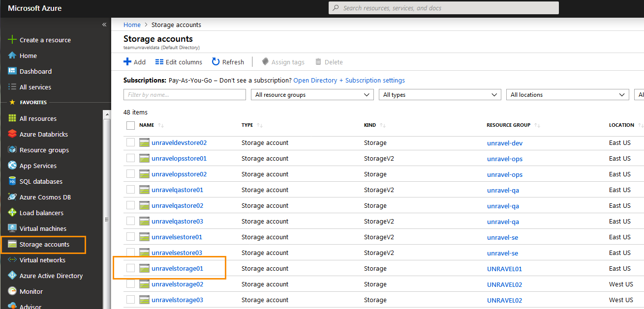This screenshot has width=644, height=309.
Task: Open the All services list icon
Action: (x=12, y=87)
